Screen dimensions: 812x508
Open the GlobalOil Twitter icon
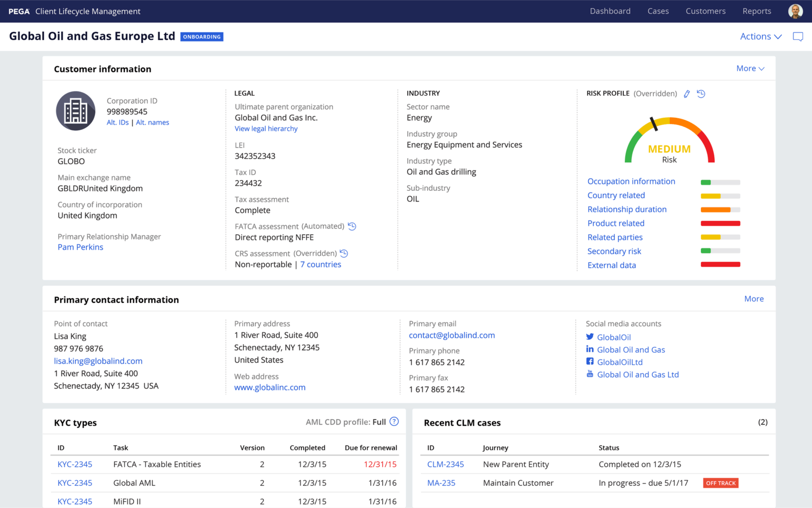coord(589,337)
